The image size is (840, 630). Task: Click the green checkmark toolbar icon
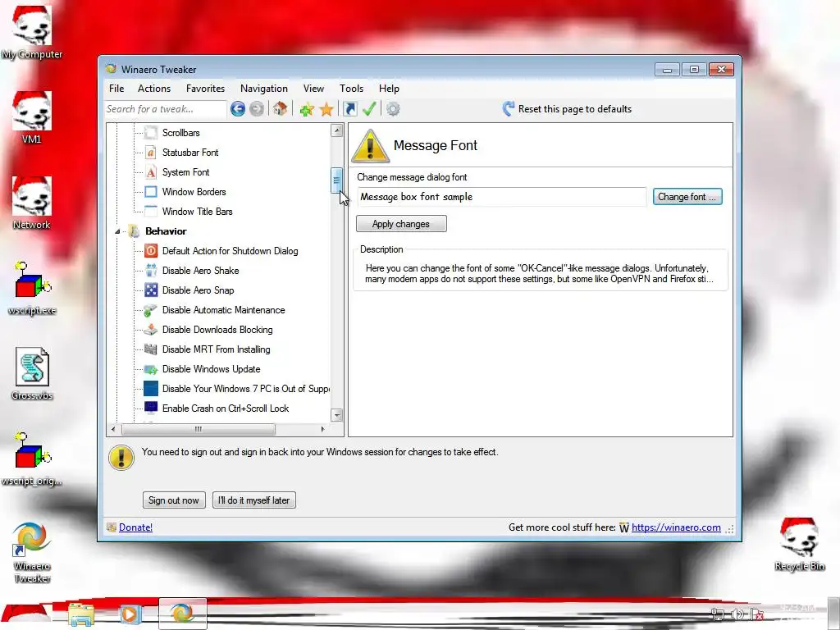coord(369,109)
